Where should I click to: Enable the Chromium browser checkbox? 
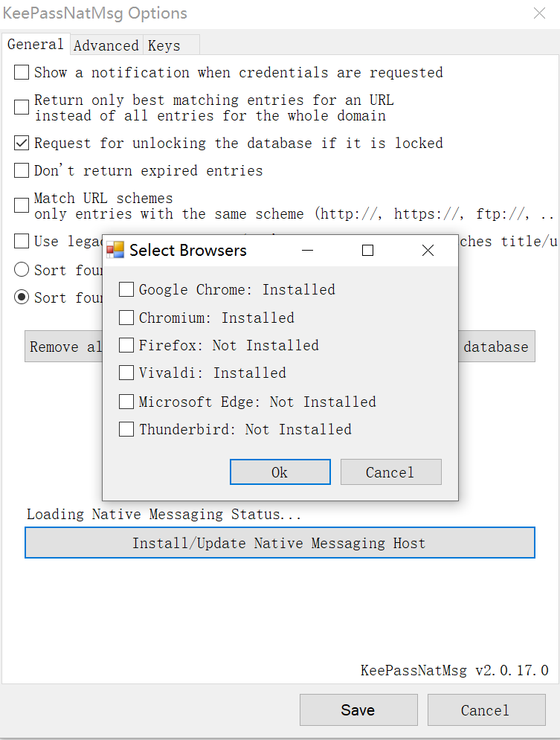point(126,318)
